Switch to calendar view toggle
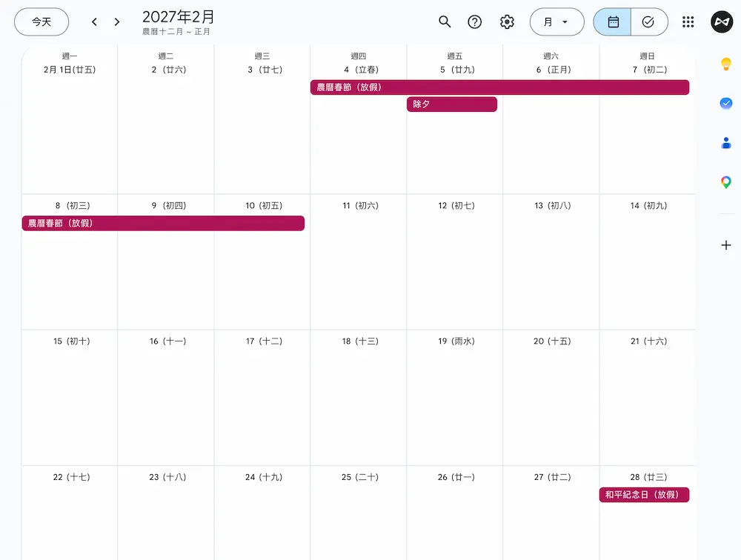The width and height of the screenshot is (741, 560). [x=613, y=21]
